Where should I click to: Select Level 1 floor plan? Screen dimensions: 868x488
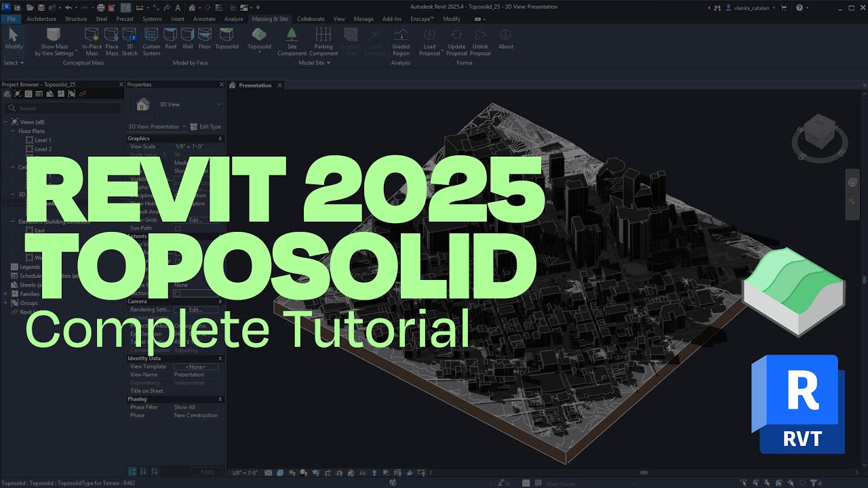click(x=43, y=140)
